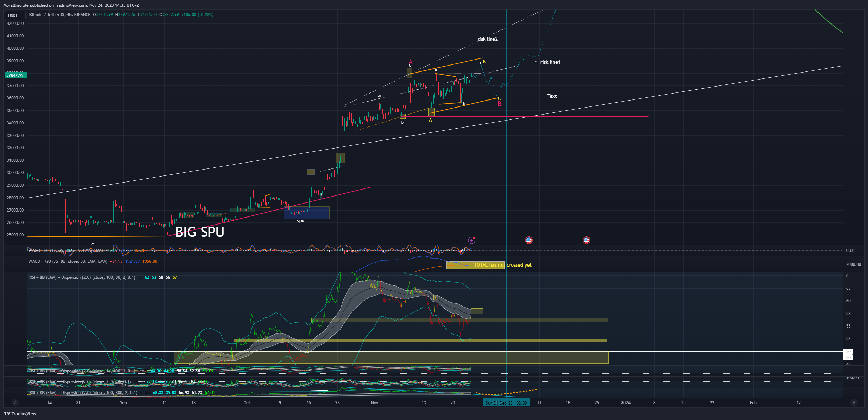Image resolution: width=868 pixels, height=420 pixels.
Task: Click the 'risk line2' annotation
Action: pos(487,39)
